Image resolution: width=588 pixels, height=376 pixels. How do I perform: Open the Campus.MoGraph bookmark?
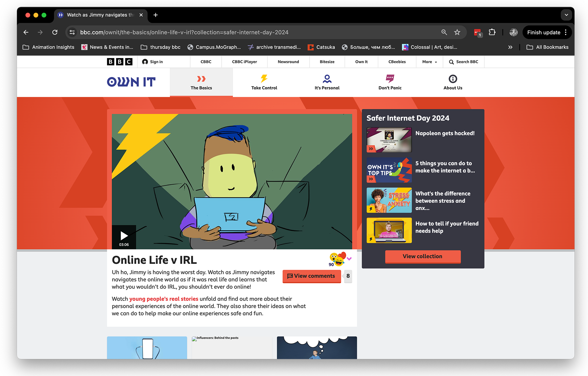214,47
